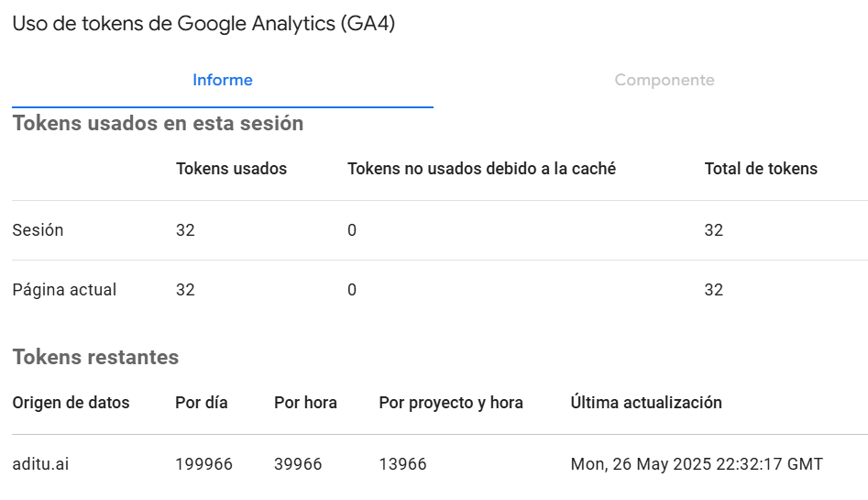The image size is (868, 500).
Task: Click the "Total de tokens" column header
Action: pos(761,169)
